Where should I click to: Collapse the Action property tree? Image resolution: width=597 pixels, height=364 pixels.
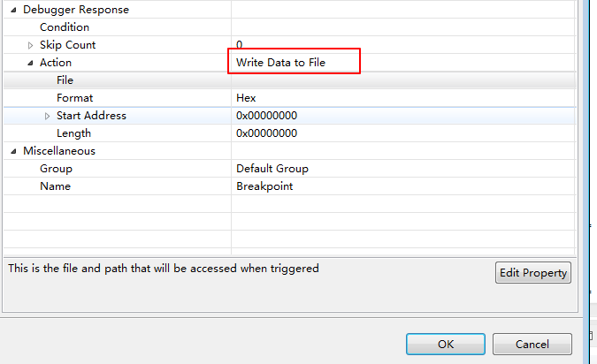[x=31, y=63]
